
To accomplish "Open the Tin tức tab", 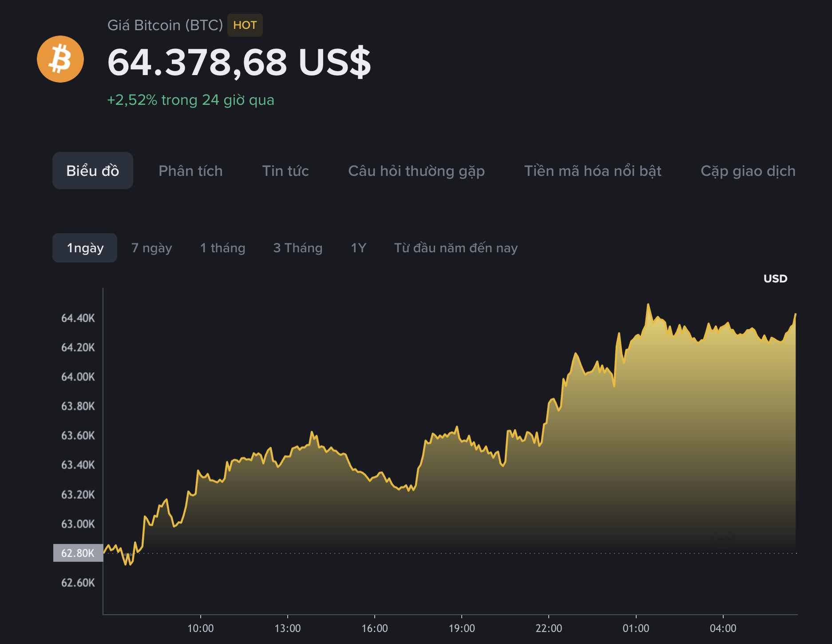I will point(285,171).
